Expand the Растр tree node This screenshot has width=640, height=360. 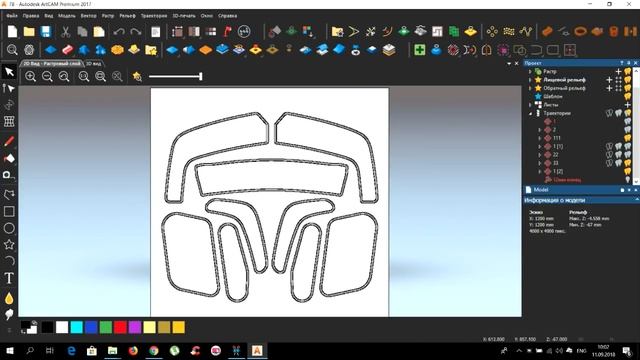click(531, 71)
